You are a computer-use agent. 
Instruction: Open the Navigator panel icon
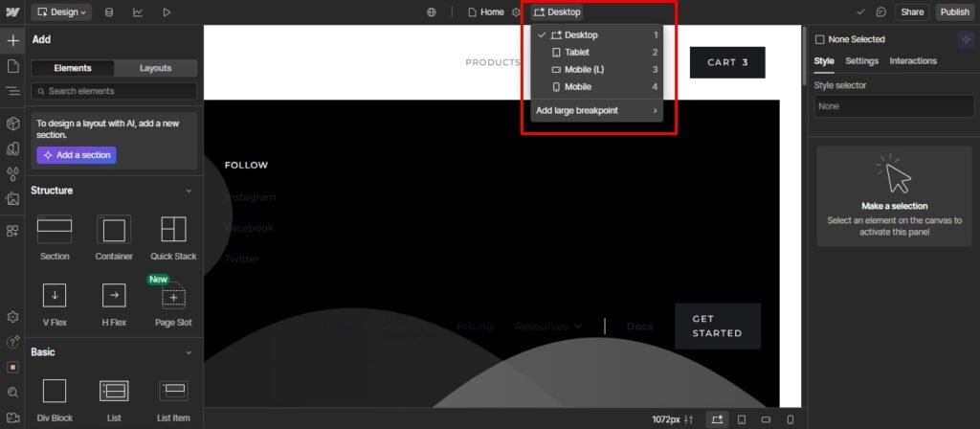(x=12, y=91)
